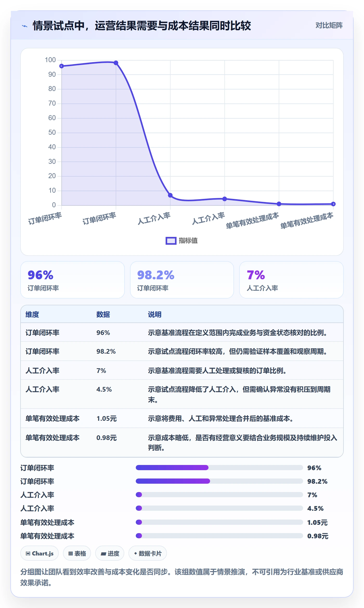364x608 pixels.
Task: Click the chart data point at 4.5
Action: pos(225,199)
